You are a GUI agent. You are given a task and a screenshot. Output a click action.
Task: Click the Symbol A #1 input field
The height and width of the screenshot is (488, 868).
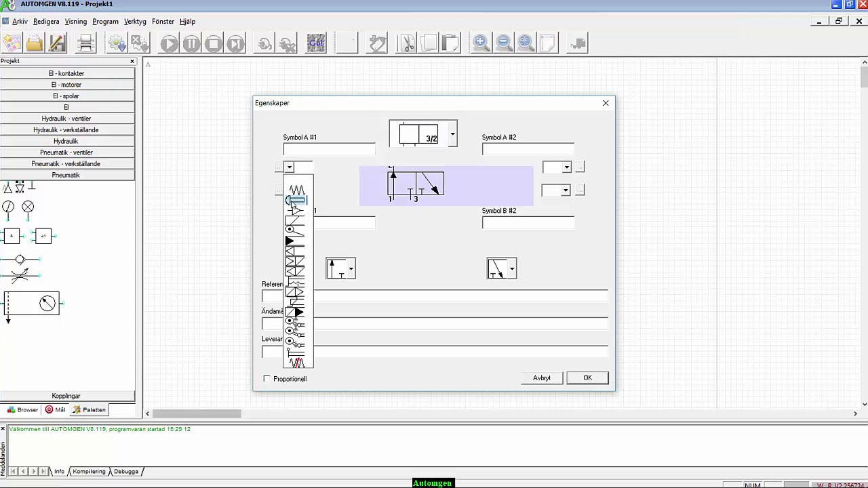tap(329, 148)
